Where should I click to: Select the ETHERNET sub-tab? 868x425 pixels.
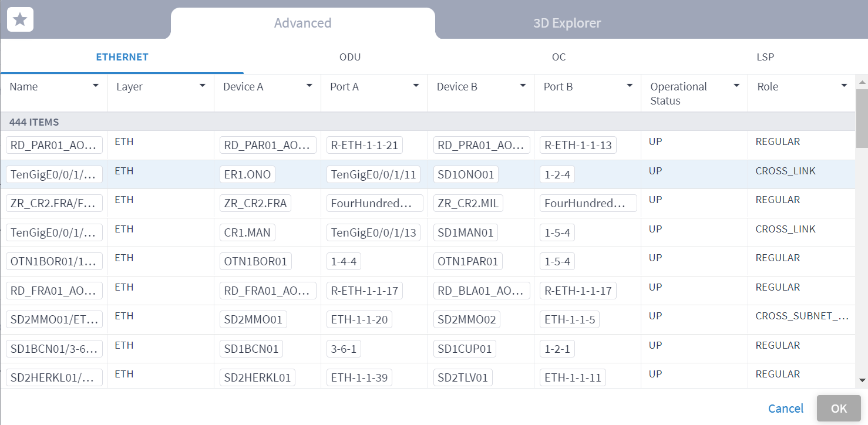click(122, 57)
